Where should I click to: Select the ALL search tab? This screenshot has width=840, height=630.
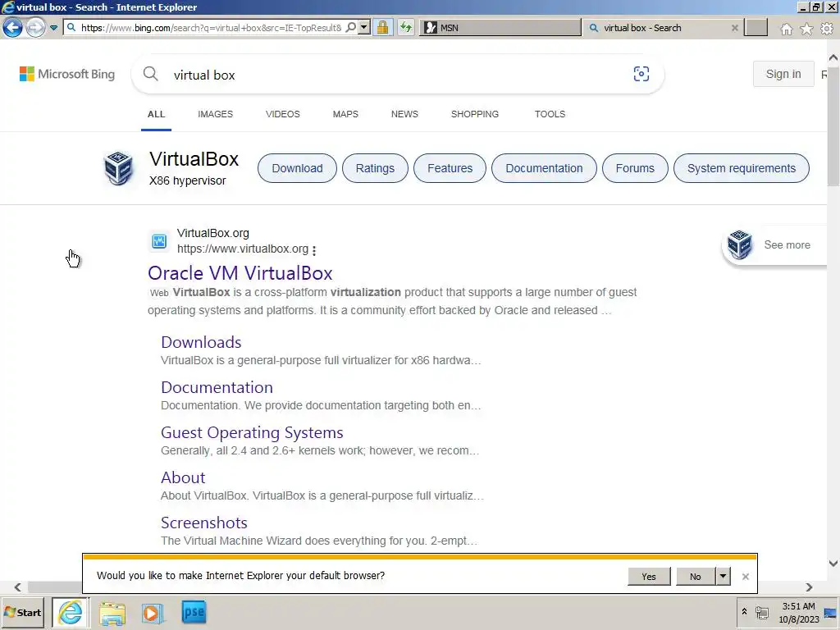tap(157, 114)
